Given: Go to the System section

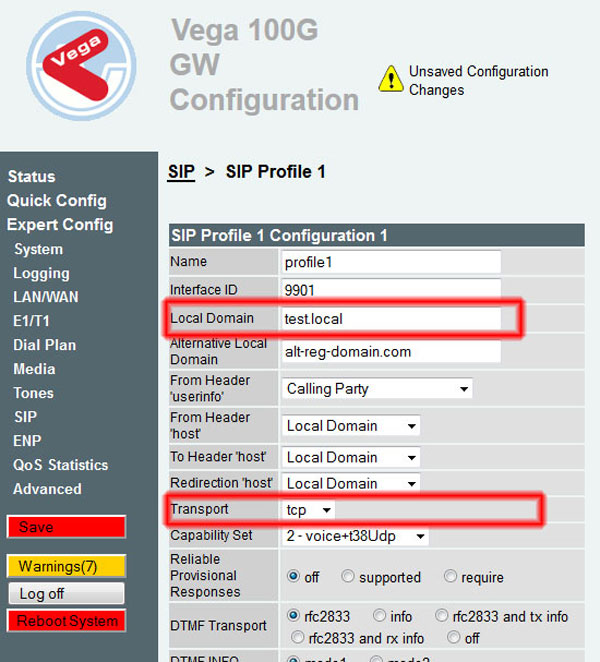Looking at the screenshot, I should coord(38,249).
